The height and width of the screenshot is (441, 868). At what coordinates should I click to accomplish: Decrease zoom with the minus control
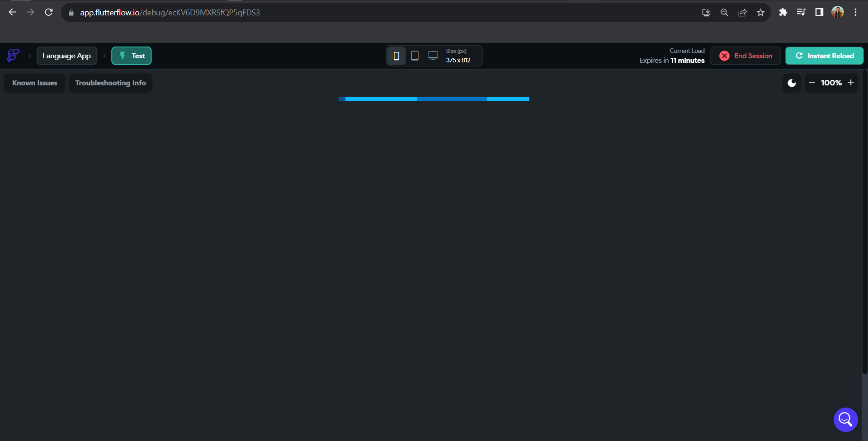(812, 83)
